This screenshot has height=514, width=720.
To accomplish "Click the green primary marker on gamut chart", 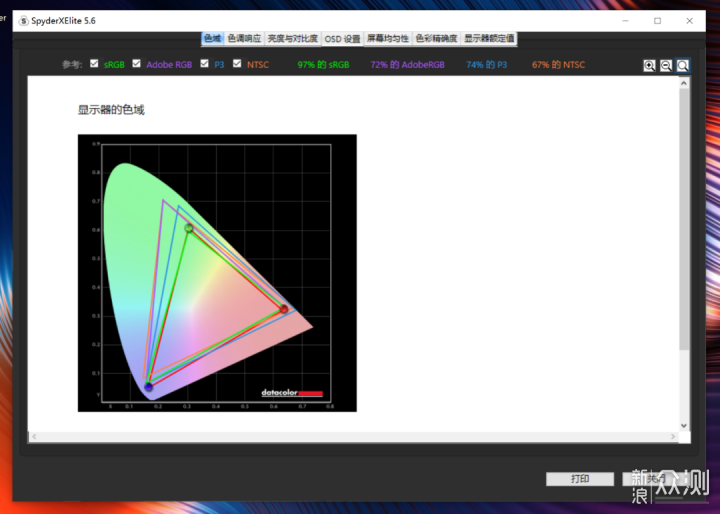I will (x=189, y=228).
